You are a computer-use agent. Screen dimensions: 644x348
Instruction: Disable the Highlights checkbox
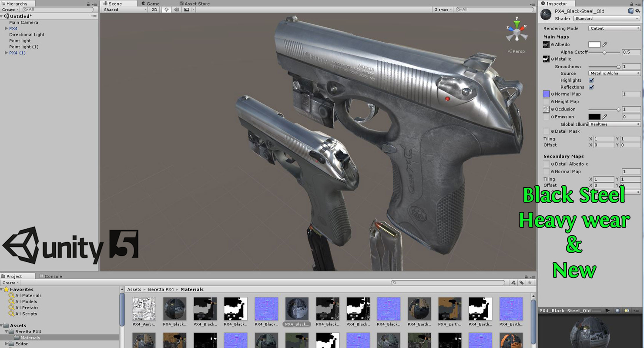pyautogui.click(x=591, y=80)
